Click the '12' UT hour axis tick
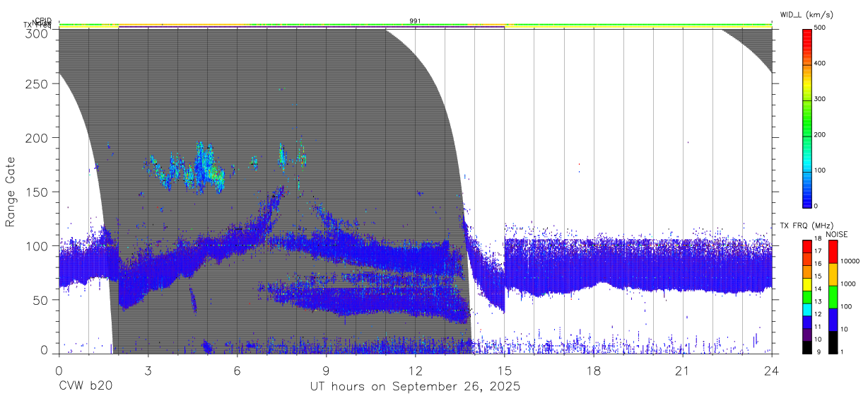This screenshot has width=868, height=401. coord(415,370)
